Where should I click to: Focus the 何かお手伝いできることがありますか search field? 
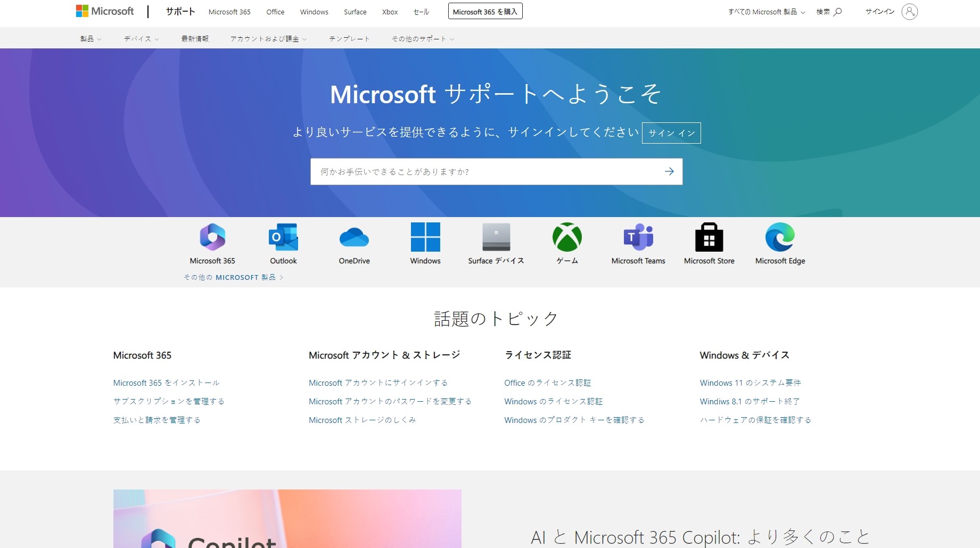[x=484, y=171]
